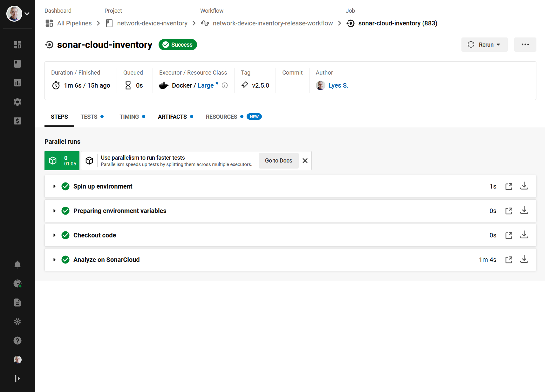Download the Analyze on SonarCloud log
Image resolution: width=545 pixels, height=392 pixels.
pos(524,259)
